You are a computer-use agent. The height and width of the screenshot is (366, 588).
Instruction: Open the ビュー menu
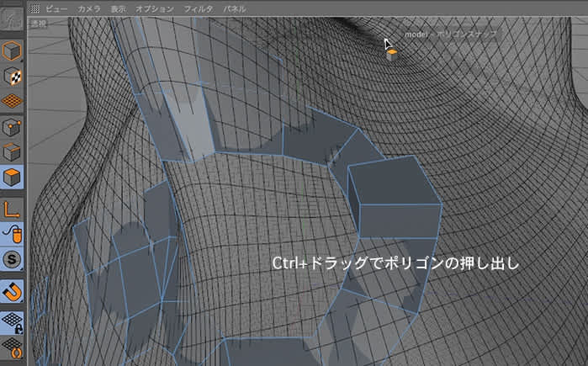[x=56, y=8]
